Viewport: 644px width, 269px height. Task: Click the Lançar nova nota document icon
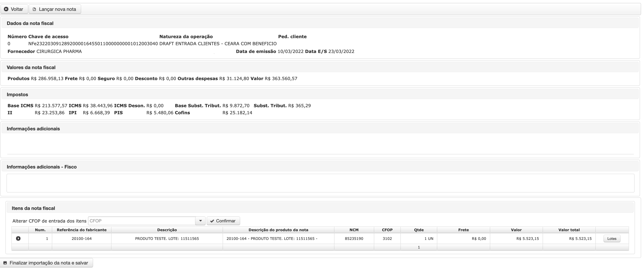point(35,9)
